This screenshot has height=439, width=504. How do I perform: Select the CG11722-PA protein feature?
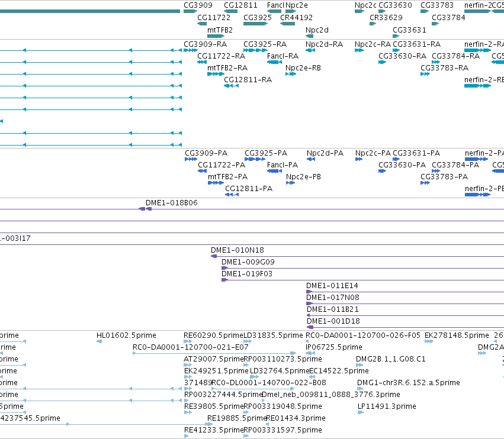tap(202, 171)
